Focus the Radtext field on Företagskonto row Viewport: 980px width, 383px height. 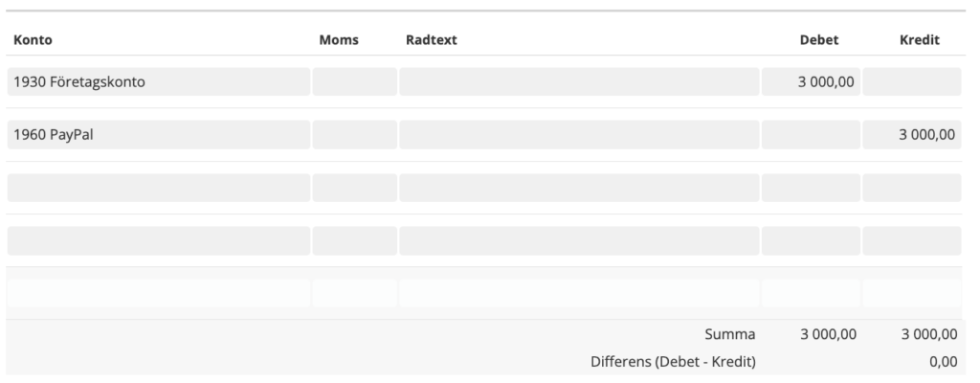point(579,82)
